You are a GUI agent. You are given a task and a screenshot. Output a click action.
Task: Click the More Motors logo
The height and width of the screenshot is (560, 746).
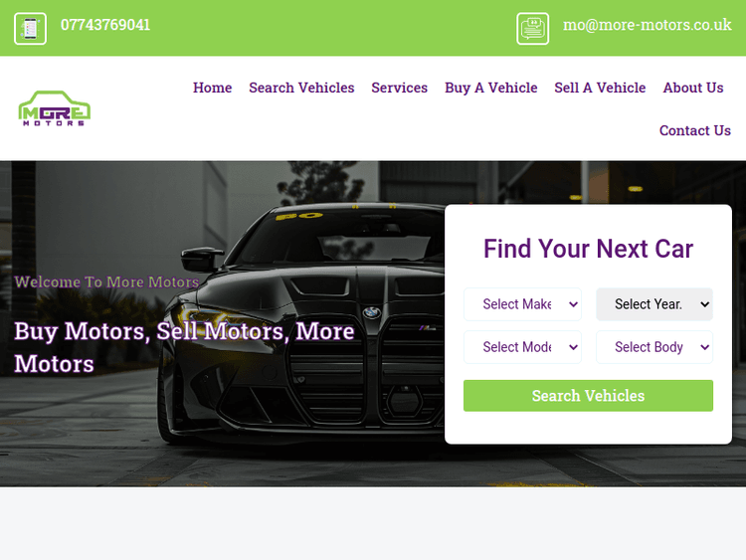pos(55,108)
